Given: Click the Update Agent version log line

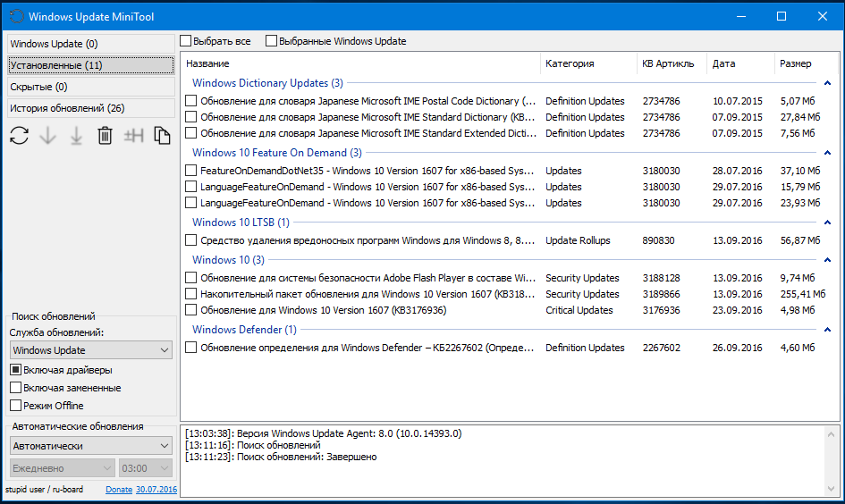Looking at the screenshot, I should pyautogui.click(x=324, y=433).
